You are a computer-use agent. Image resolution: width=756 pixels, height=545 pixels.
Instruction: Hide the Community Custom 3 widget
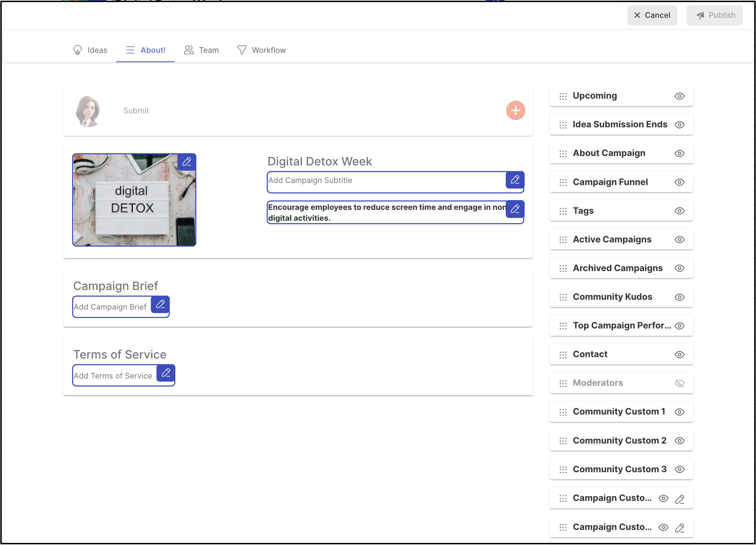pyautogui.click(x=679, y=469)
